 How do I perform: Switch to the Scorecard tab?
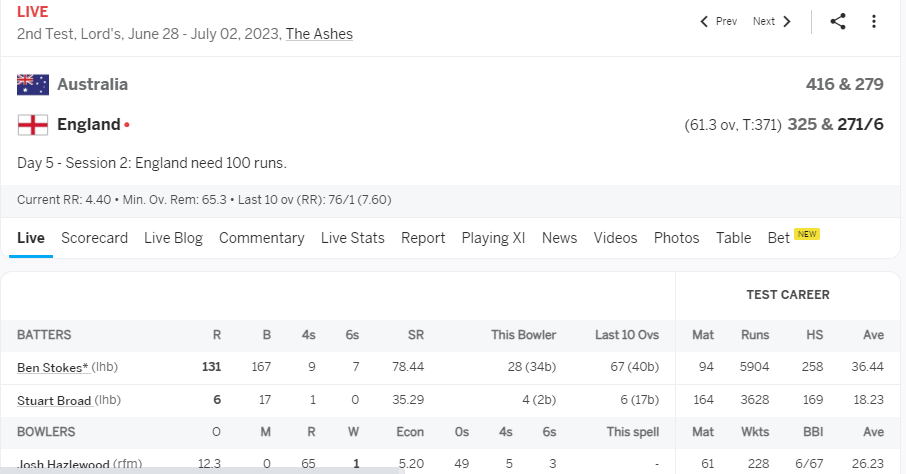[x=94, y=238]
